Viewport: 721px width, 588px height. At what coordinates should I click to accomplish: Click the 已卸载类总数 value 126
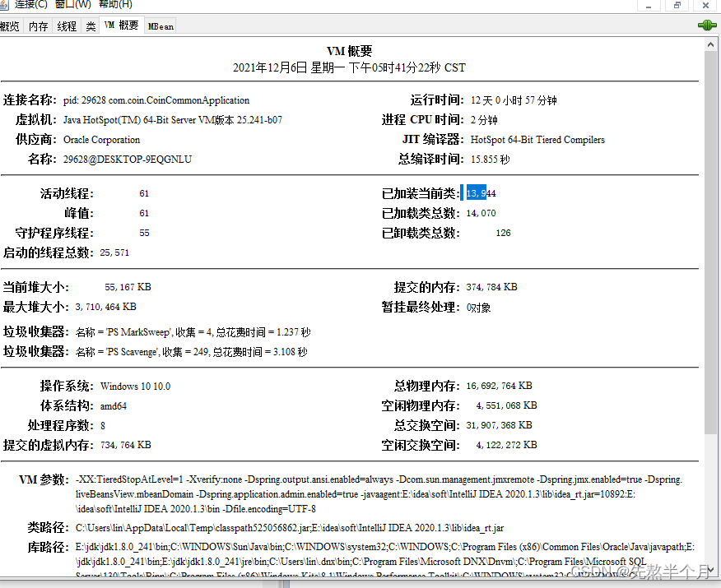(503, 233)
